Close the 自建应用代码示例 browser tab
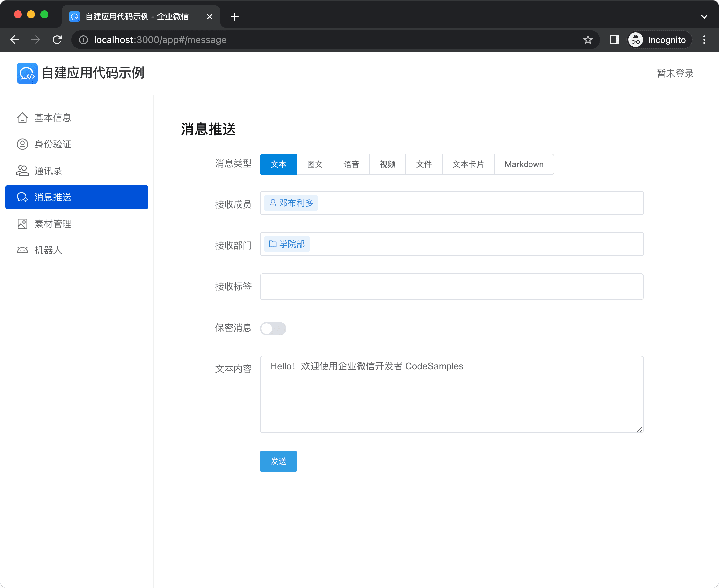 point(210,16)
